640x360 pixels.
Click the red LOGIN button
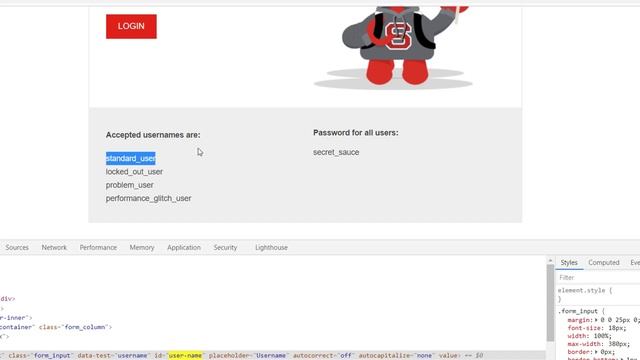coord(131,27)
